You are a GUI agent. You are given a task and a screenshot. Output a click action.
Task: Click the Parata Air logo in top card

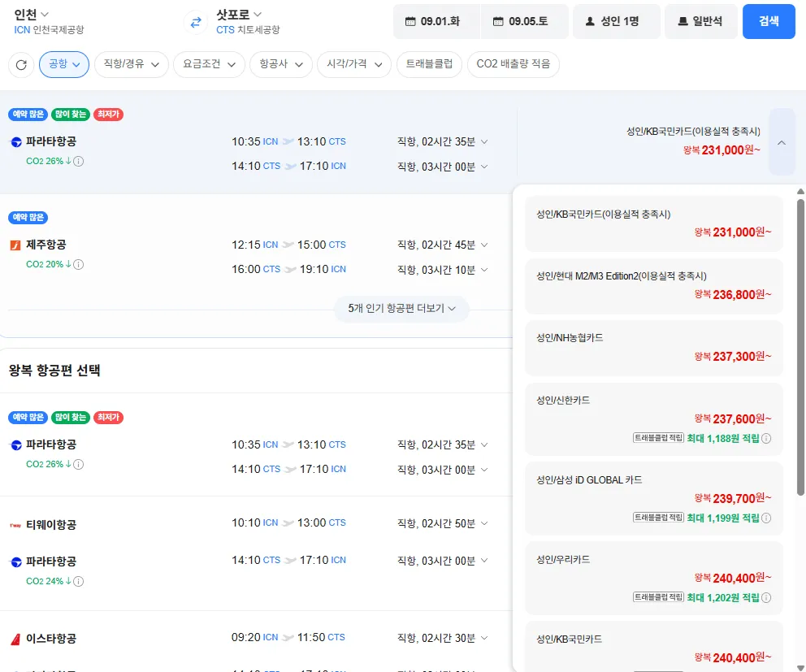pos(16,142)
